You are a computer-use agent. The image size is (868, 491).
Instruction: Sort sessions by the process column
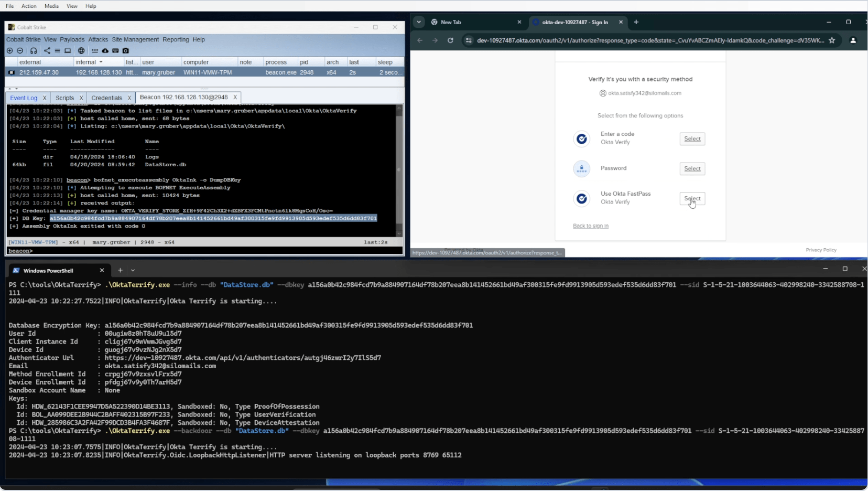280,62
